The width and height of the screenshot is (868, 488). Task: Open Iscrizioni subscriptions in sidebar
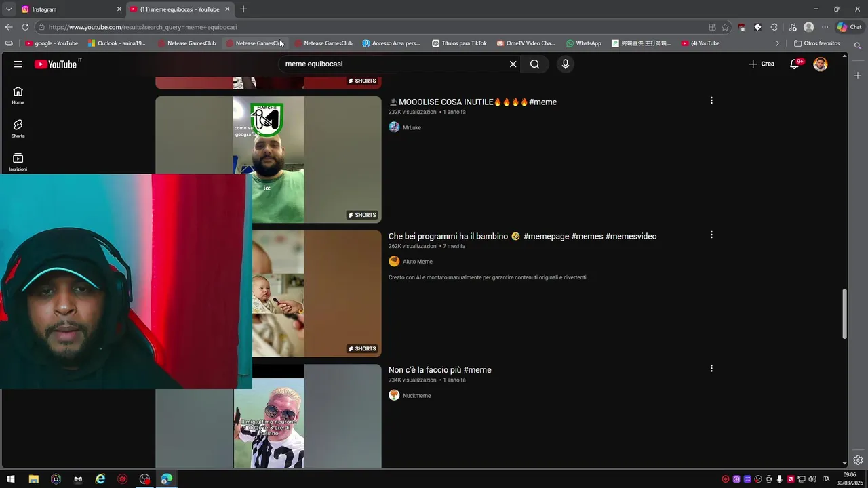[x=18, y=162]
